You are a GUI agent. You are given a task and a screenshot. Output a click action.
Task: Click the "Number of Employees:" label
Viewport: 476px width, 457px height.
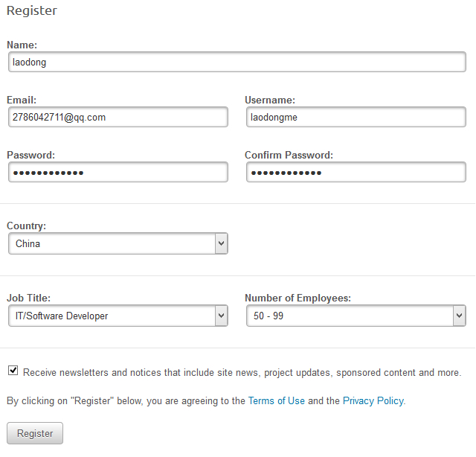tap(297, 298)
